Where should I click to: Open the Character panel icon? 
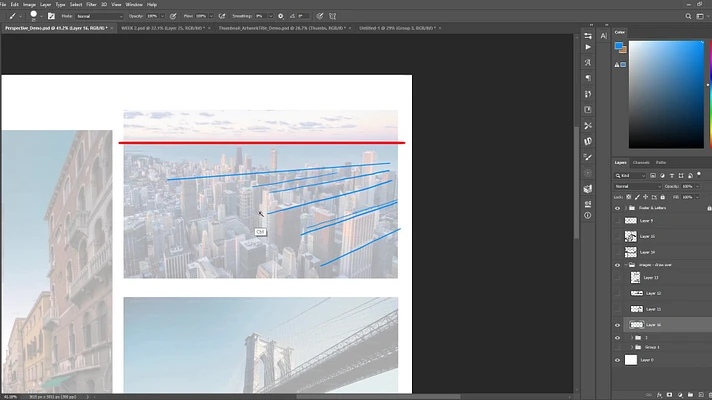pyautogui.click(x=588, y=62)
